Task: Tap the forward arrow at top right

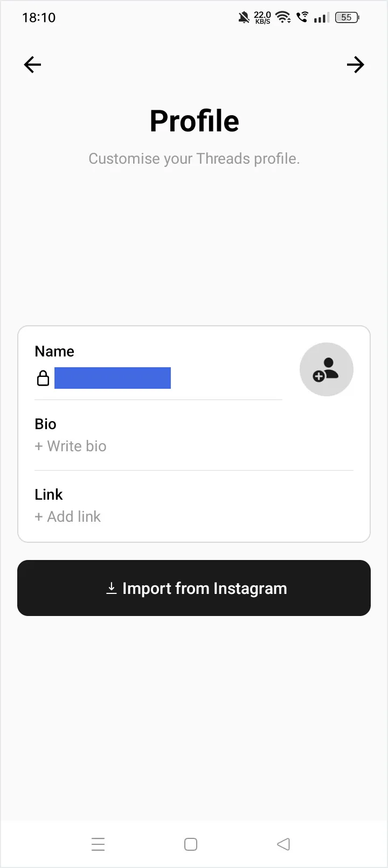Action: [355, 65]
